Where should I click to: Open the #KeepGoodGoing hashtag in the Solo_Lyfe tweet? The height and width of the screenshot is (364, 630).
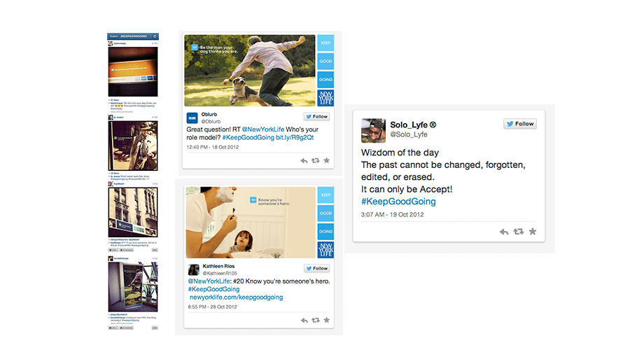[398, 202]
